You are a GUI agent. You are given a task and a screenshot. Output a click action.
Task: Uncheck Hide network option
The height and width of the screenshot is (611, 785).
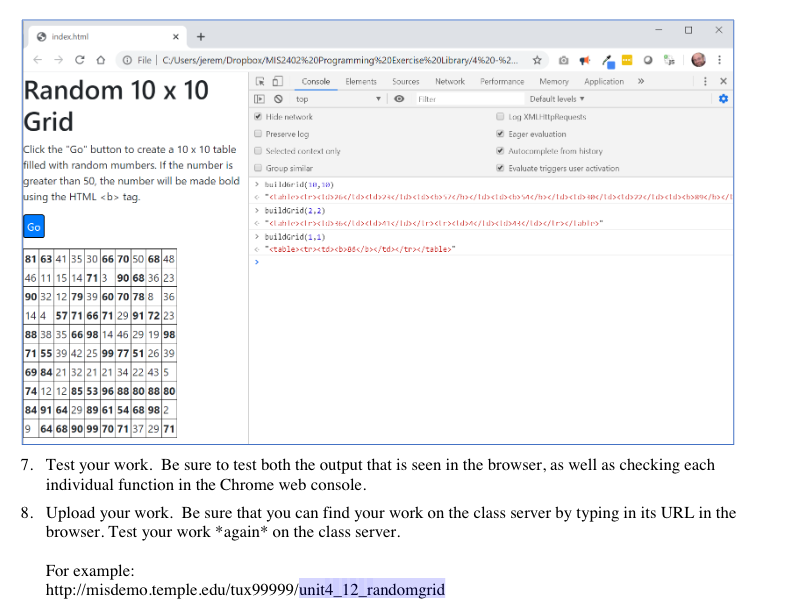pyautogui.click(x=258, y=117)
